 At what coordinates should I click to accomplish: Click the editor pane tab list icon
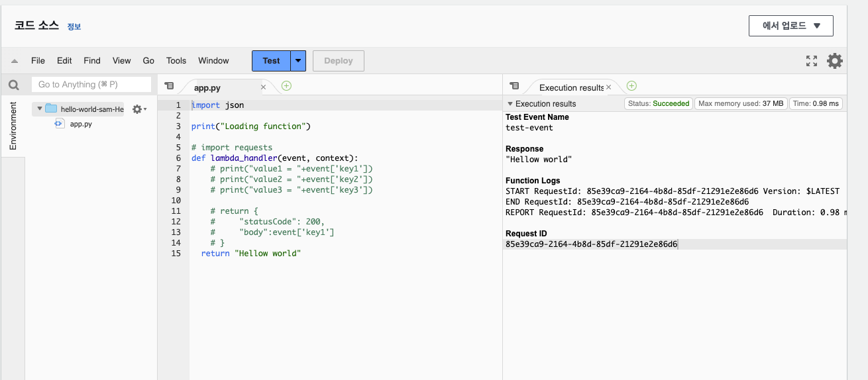tap(169, 86)
